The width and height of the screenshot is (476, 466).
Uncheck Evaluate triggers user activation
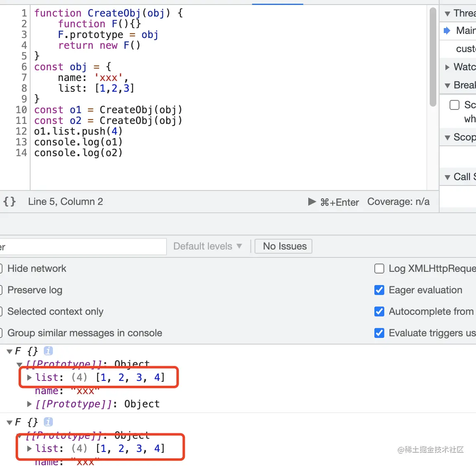coord(379,333)
